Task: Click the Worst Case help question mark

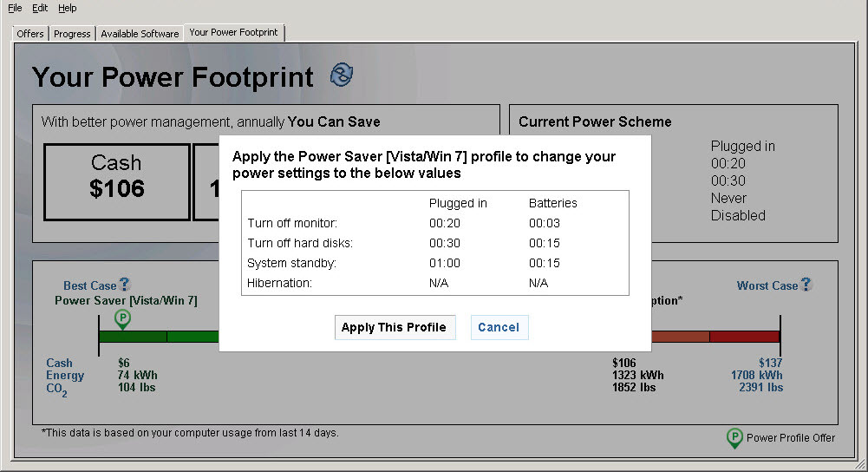Action: (806, 285)
